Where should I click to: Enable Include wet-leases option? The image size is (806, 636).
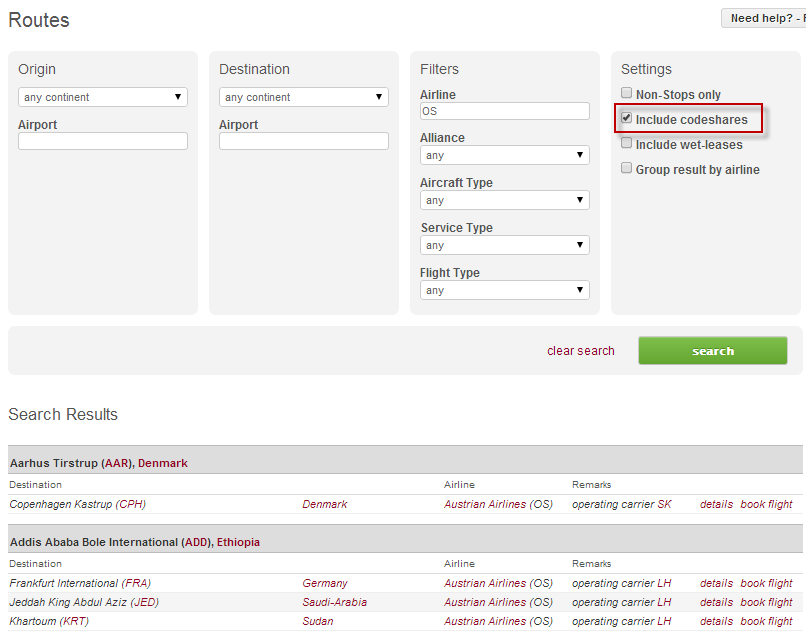pyautogui.click(x=627, y=144)
